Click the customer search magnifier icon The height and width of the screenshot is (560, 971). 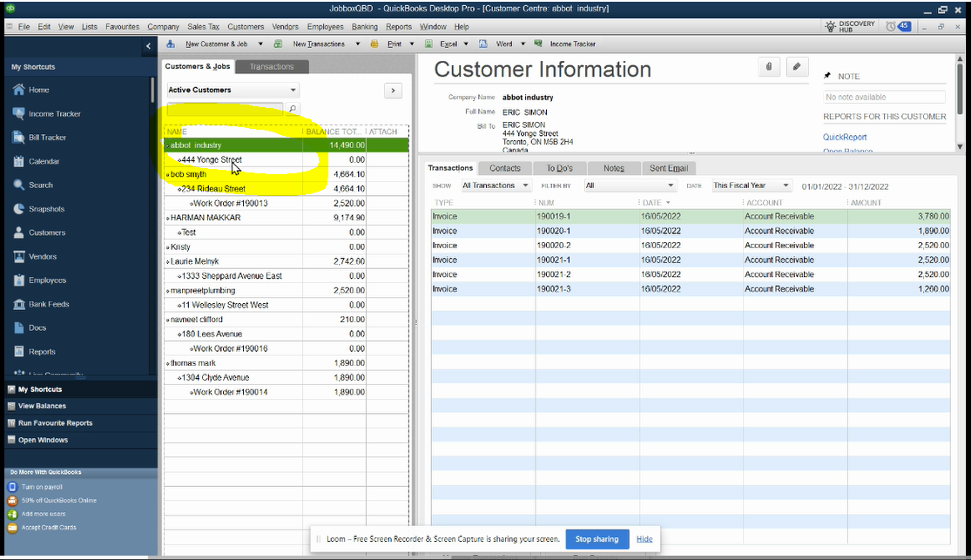pyautogui.click(x=293, y=109)
